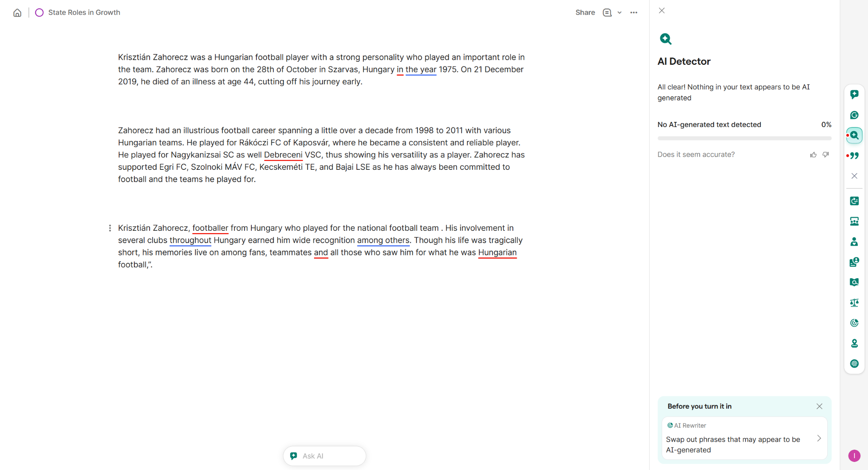Click the thumbs down accuracy feedback
The width and height of the screenshot is (868, 470).
click(x=826, y=155)
